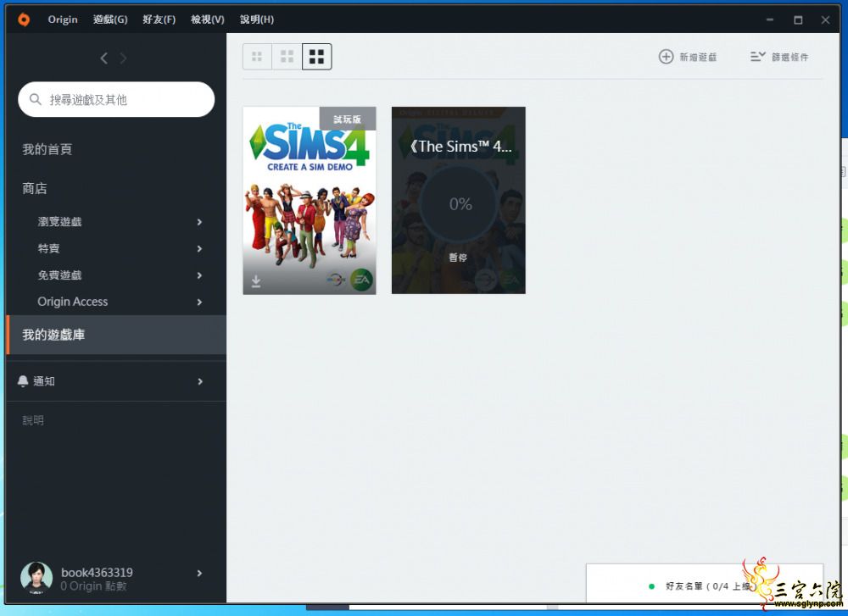This screenshot has width=848, height=616.
Task: Open the Origin menu
Action: pos(63,19)
